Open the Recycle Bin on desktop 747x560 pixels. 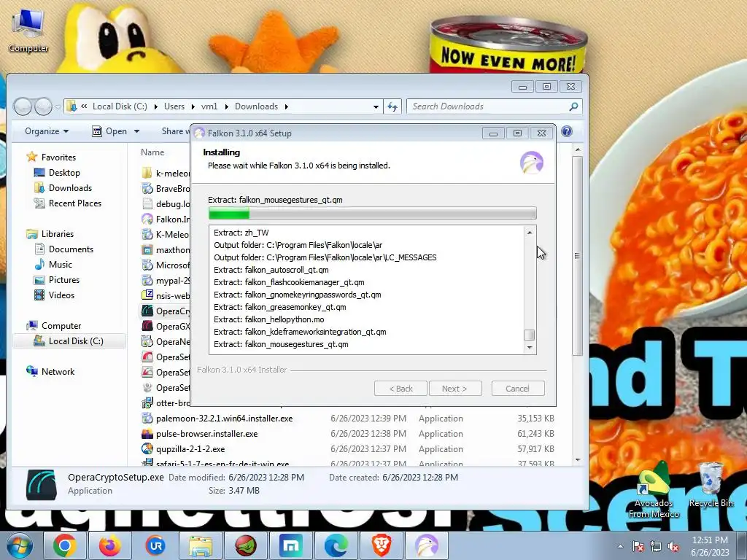click(x=711, y=486)
